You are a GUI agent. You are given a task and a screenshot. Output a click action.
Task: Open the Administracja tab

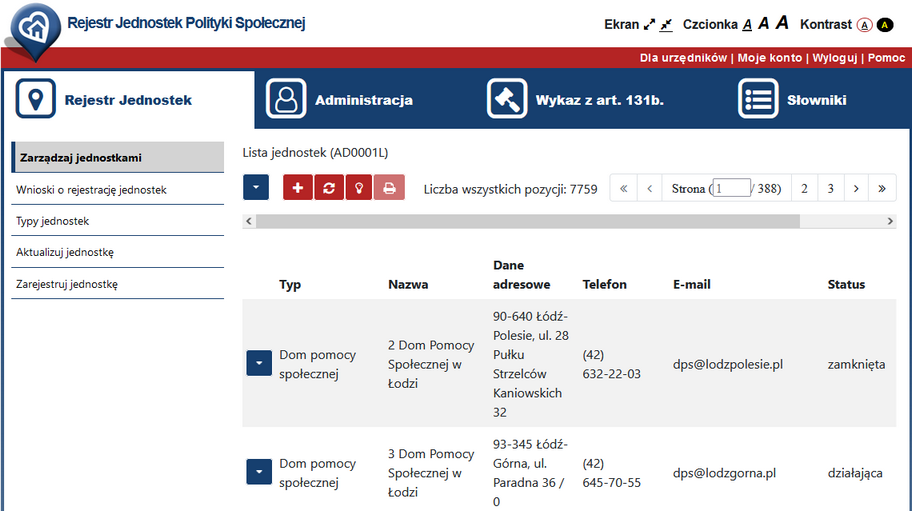pos(364,100)
